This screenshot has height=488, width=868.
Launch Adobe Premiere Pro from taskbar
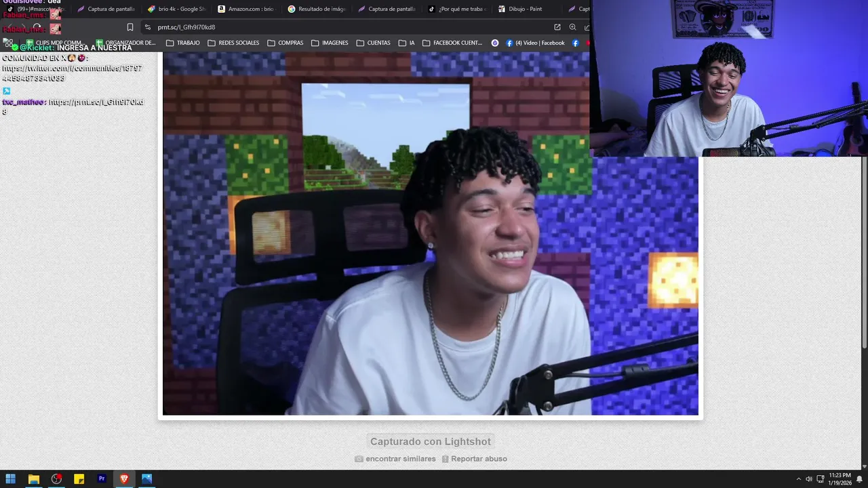click(x=102, y=479)
